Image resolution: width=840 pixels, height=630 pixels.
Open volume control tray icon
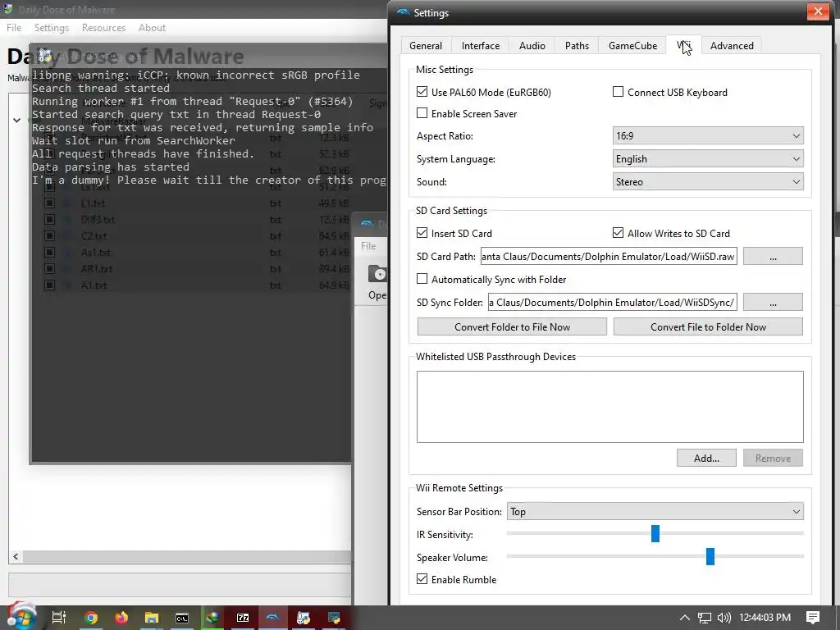coord(724,618)
